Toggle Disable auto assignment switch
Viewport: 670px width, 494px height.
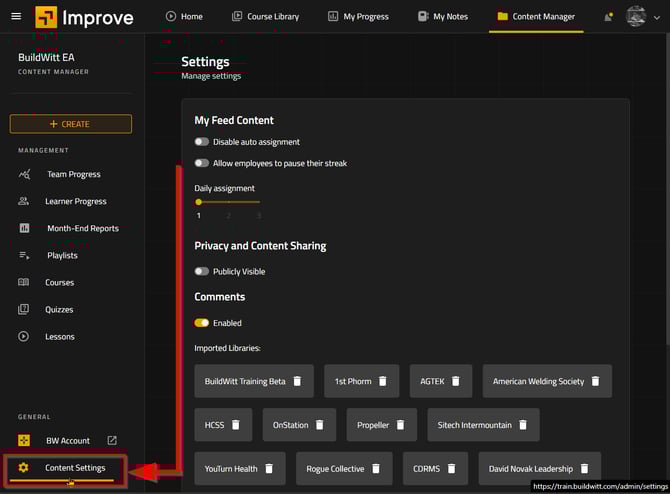click(x=202, y=142)
